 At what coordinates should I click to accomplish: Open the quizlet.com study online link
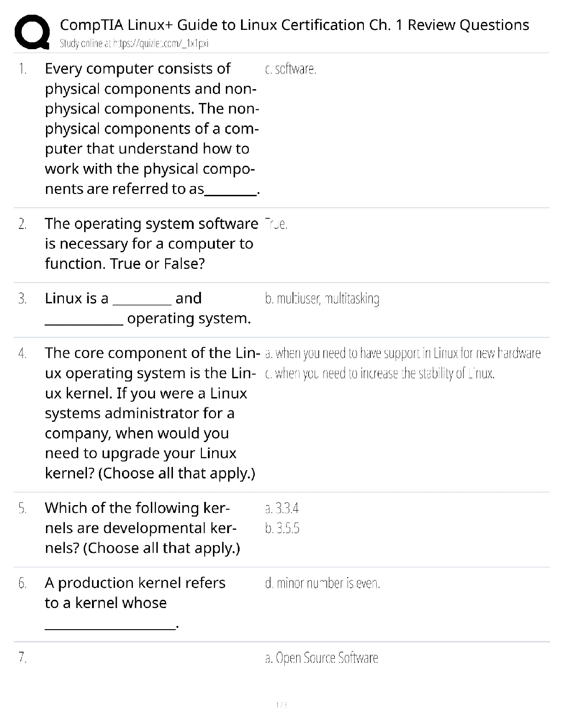click(134, 44)
